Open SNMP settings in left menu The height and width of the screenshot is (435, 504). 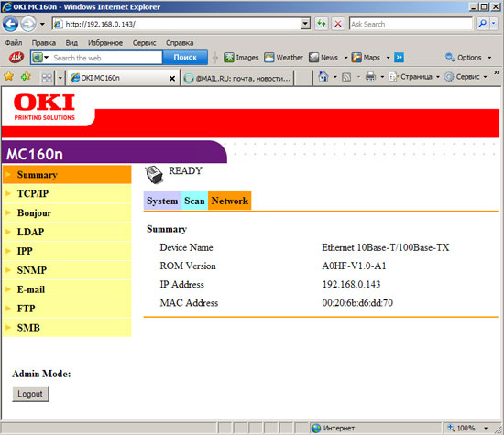point(67,270)
